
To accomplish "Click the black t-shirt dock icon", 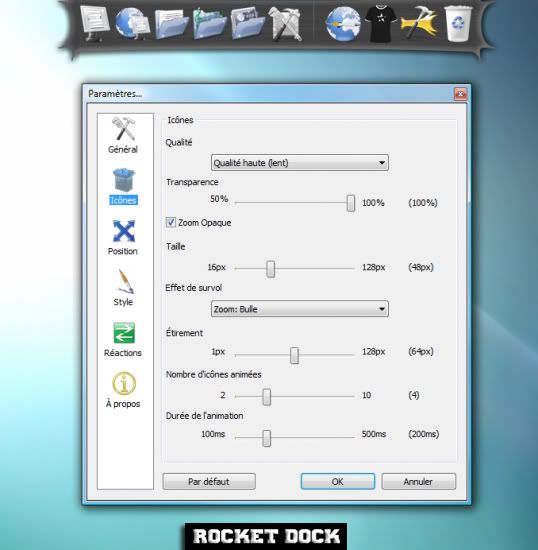I will click(380, 24).
